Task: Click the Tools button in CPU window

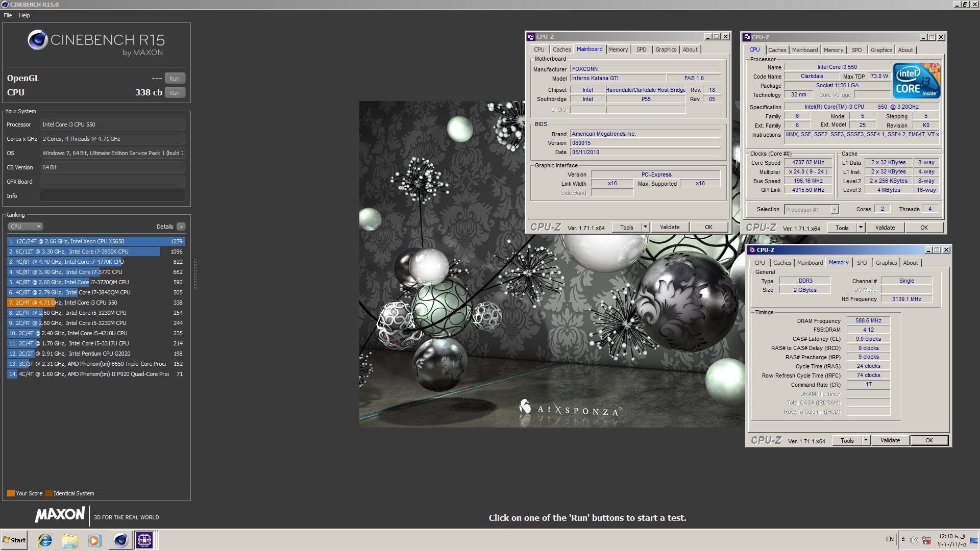Action: point(842,228)
